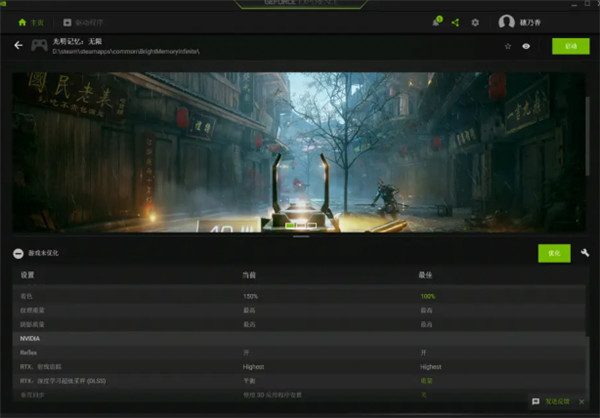600x418 pixels.
Task: Click the 游戏未优化 status text
Action: (x=43, y=253)
